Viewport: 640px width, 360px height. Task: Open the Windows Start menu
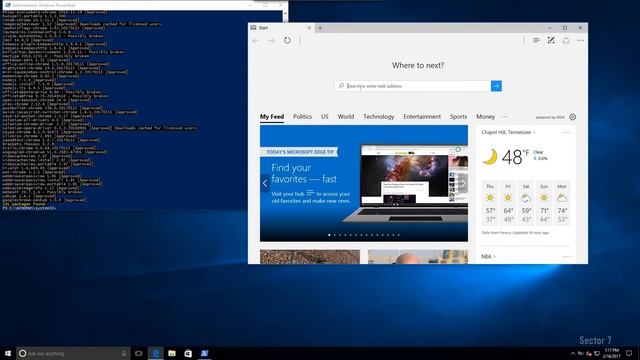8,353
